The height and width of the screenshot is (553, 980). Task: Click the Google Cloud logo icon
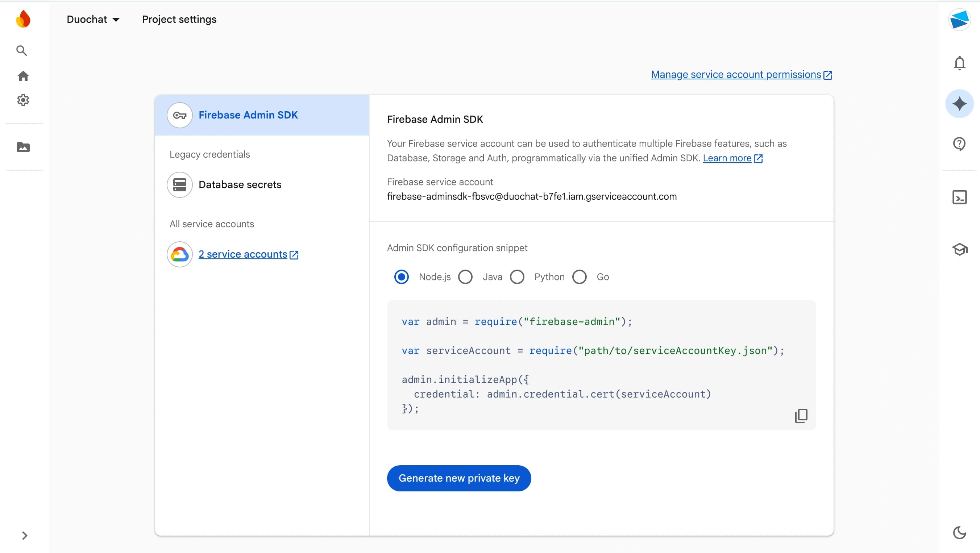click(179, 254)
